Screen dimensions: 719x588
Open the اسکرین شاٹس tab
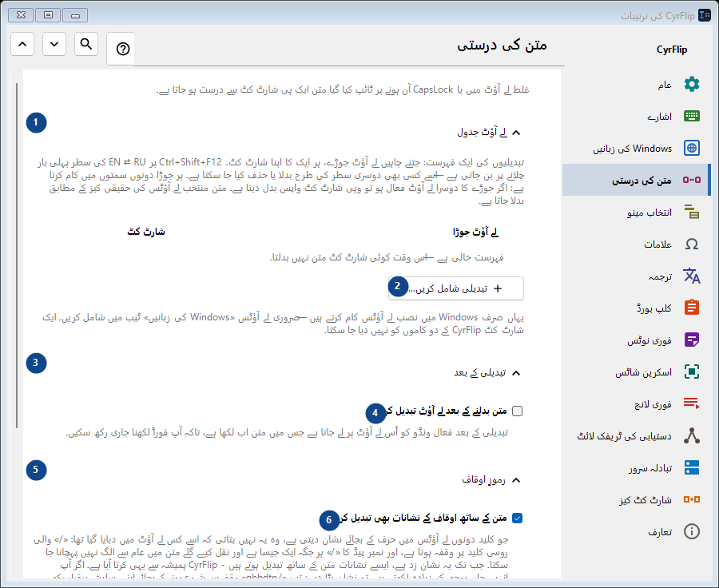coord(636,371)
